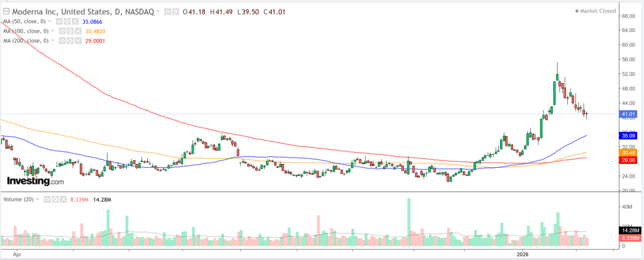
Task: Open the Volume (20) indicator dropdown
Action: (x=38, y=199)
